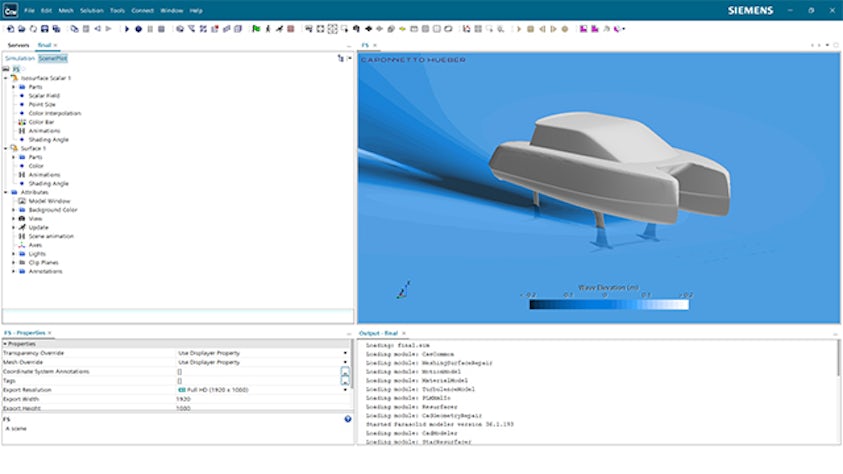This screenshot has height=474, width=843.
Task: Click the undo left-arrow toolbar icon
Action: pos(97,29)
